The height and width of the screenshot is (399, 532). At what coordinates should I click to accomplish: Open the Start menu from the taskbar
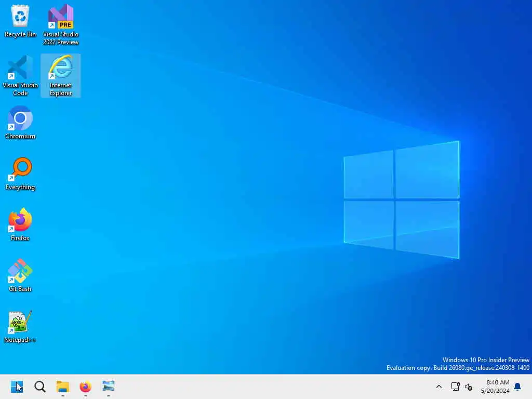click(17, 387)
